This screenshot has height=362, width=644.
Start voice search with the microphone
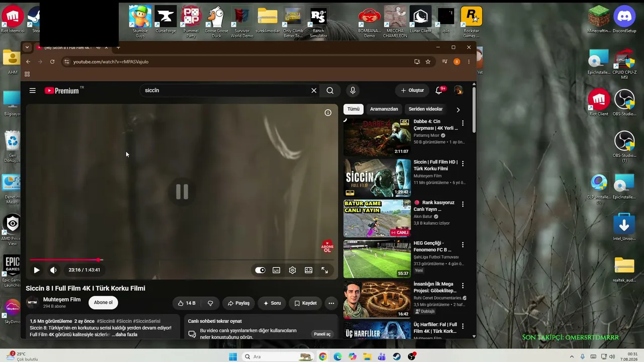point(353,90)
